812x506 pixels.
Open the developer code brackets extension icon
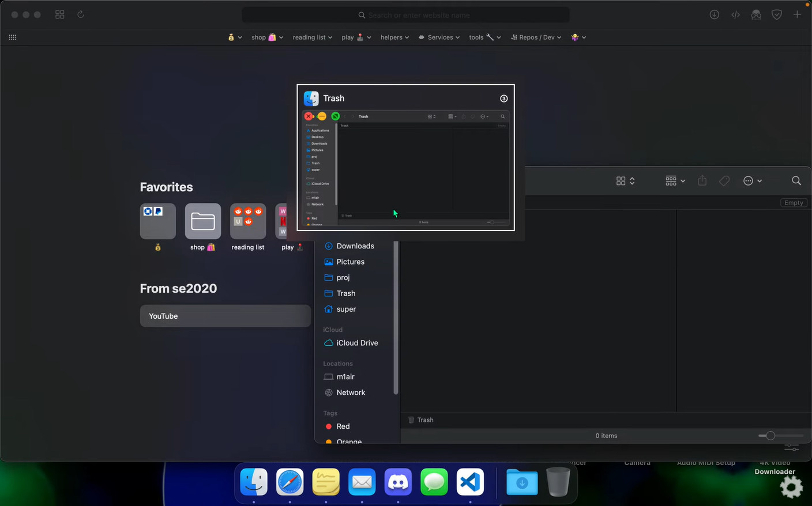click(735, 15)
